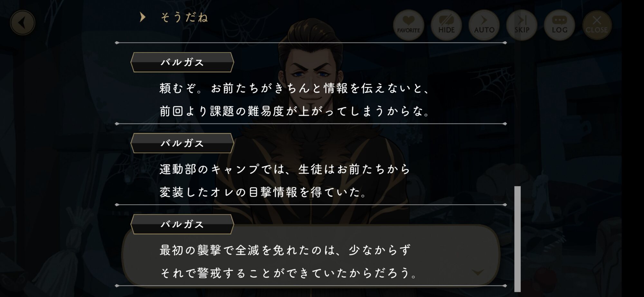The height and width of the screenshot is (297, 644).
Task: Click current dialogue box 最初の襲撃で
Action: pyautogui.click(x=311, y=256)
